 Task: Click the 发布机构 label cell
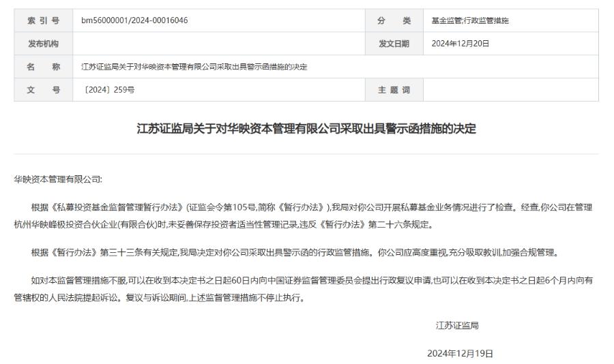44,44
